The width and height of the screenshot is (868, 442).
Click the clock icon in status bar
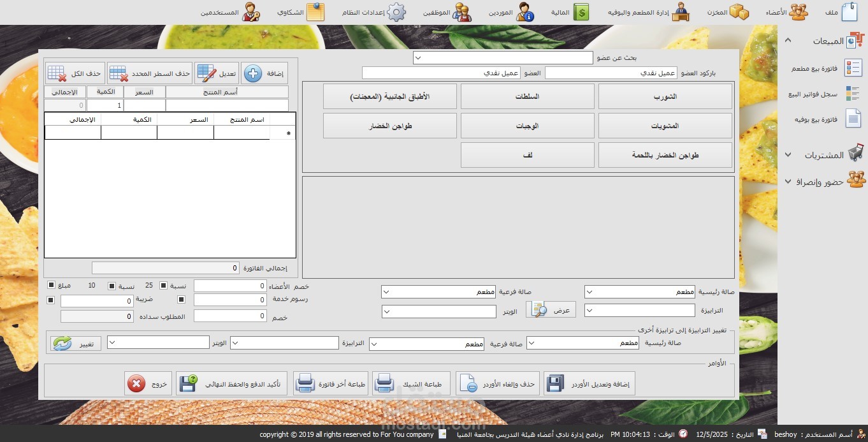pyautogui.click(x=683, y=434)
